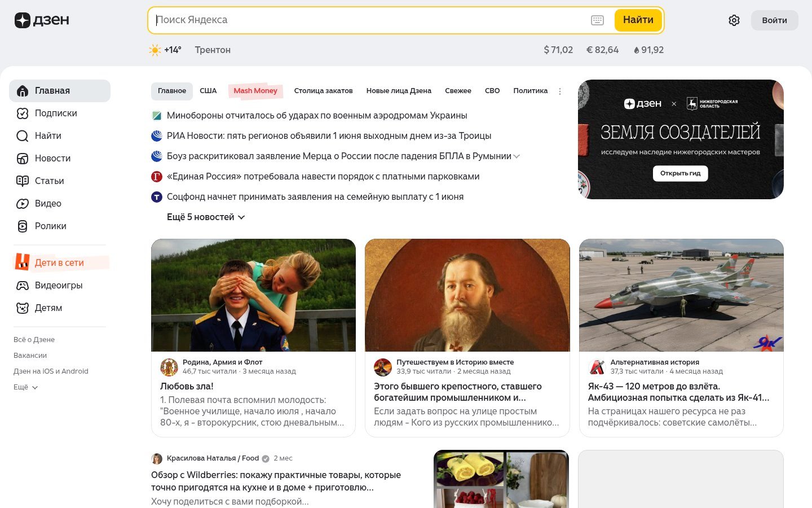Expand Ещё links in sidebar footer
The image size is (812, 508).
click(26, 387)
